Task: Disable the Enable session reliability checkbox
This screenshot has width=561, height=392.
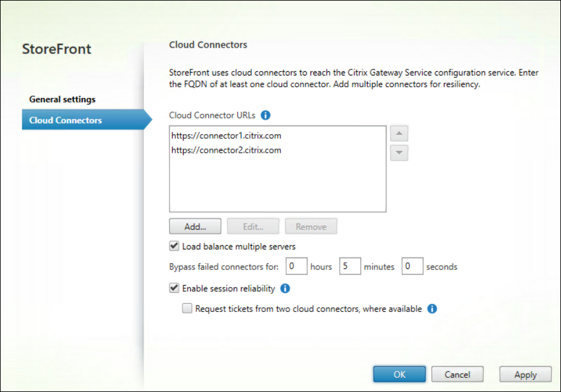Action: pos(175,289)
